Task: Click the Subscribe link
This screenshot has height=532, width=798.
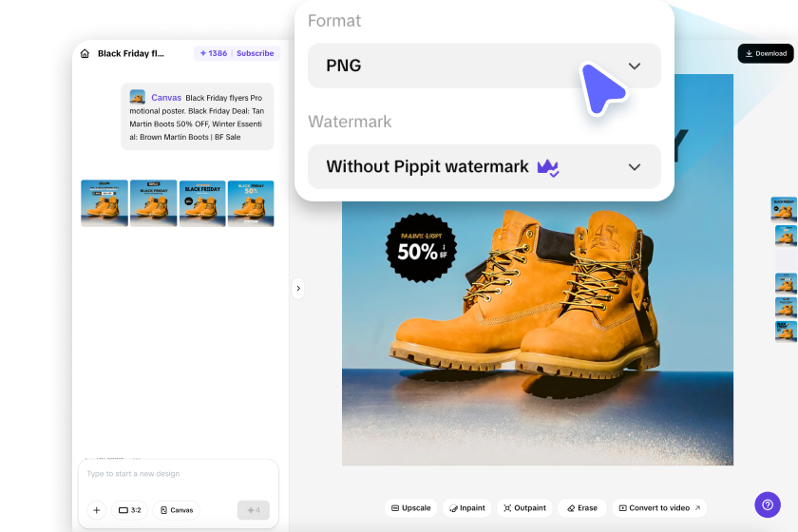Action: (x=256, y=54)
